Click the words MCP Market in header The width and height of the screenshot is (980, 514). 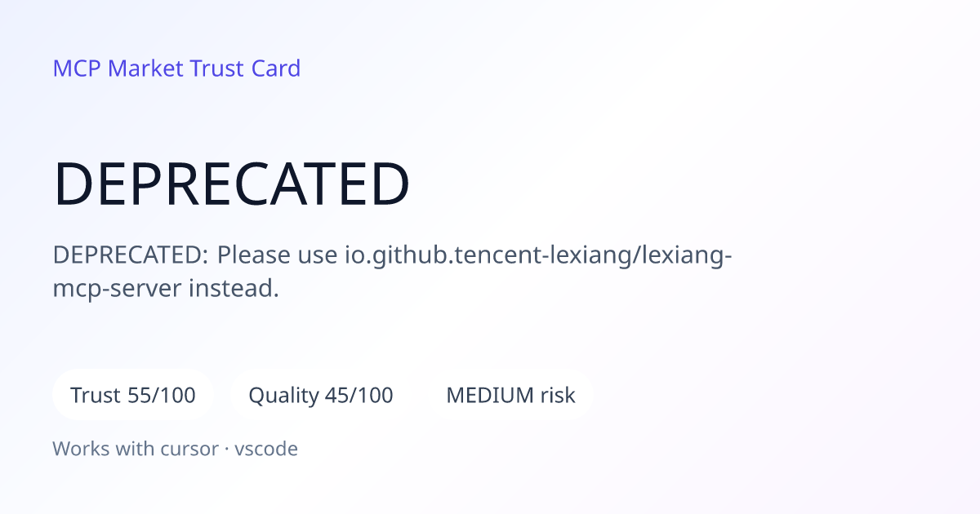[x=118, y=69]
